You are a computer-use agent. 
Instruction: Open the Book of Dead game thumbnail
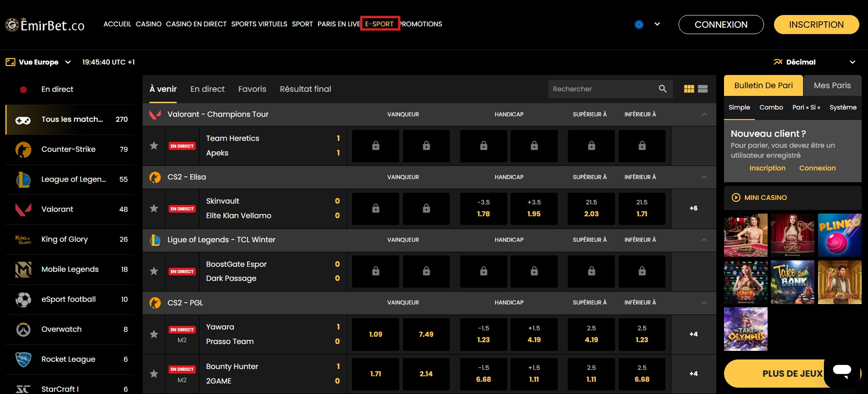(x=839, y=282)
